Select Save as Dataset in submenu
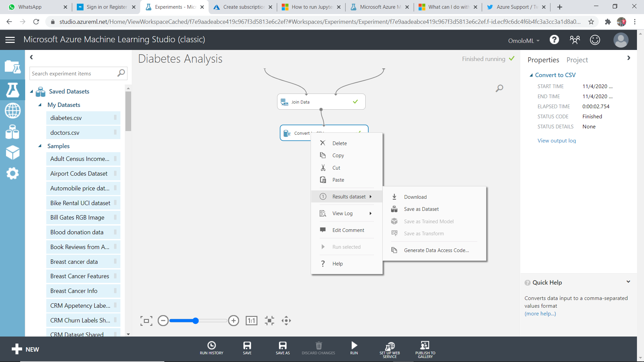The height and width of the screenshot is (362, 644). [x=421, y=209]
